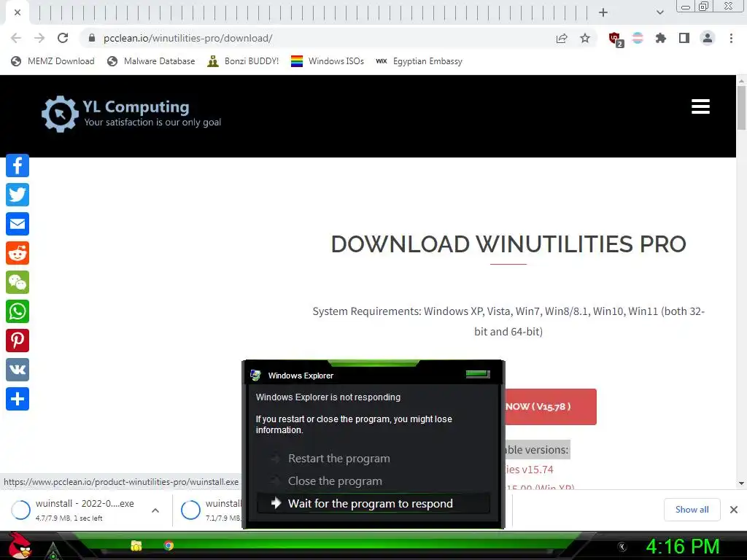The height and width of the screenshot is (560, 747).
Task: Click the Windows Explorer dialog title icon
Action: pyautogui.click(x=255, y=376)
